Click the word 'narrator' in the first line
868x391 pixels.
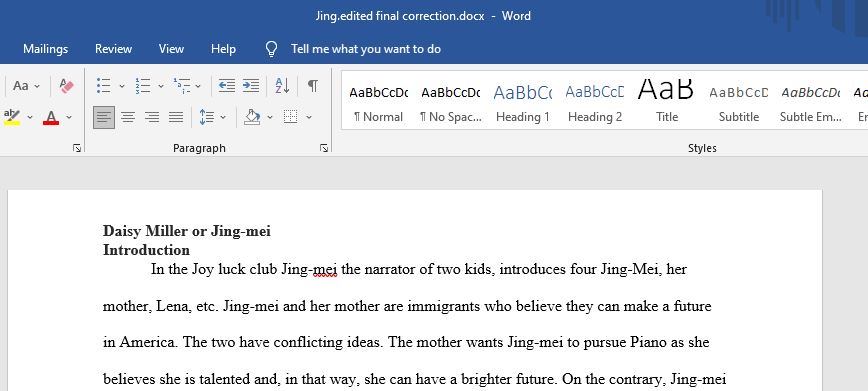(390, 270)
